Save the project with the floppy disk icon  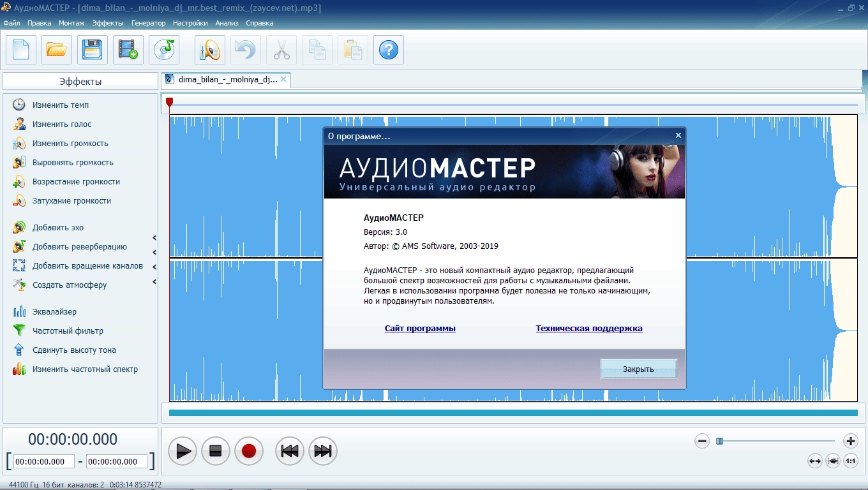(x=93, y=50)
